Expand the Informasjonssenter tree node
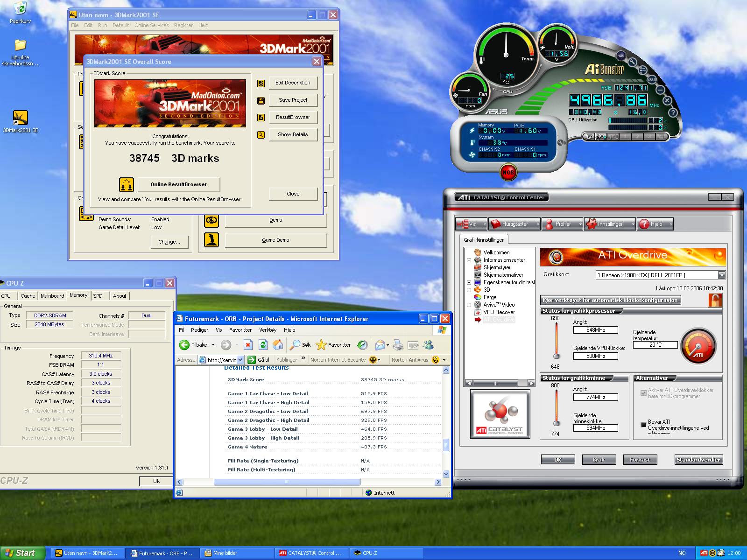747x560 pixels. [x=469, y=260]
